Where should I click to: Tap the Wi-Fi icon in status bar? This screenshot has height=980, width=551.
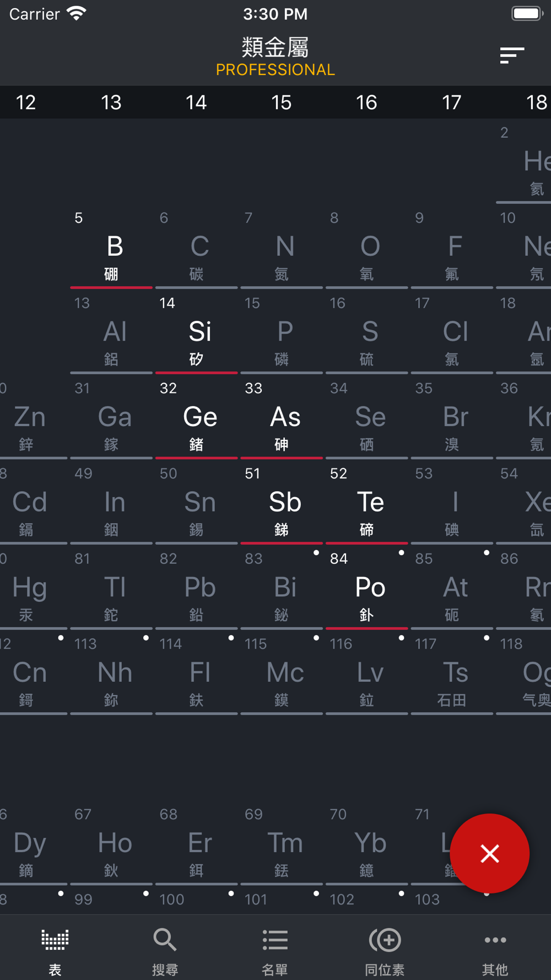(x=77, y=13)
